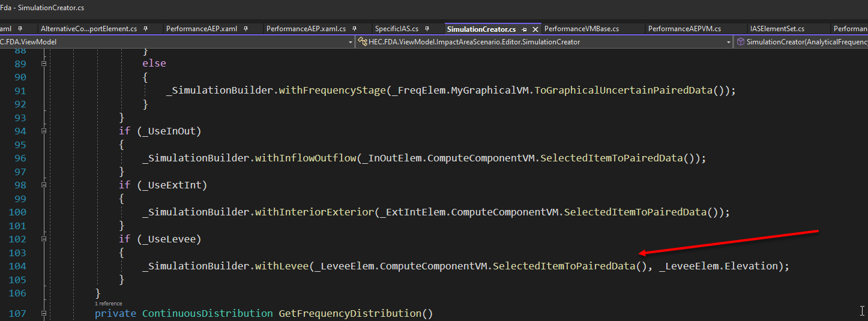The image size is (868, 321).
Task: Open the PerformanceAEP.xaml.cs tab
Action: tap(306, 29)
